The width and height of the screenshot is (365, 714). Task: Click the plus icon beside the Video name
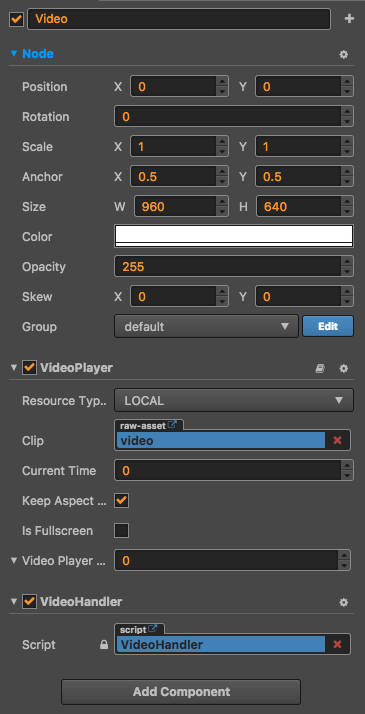349,19
